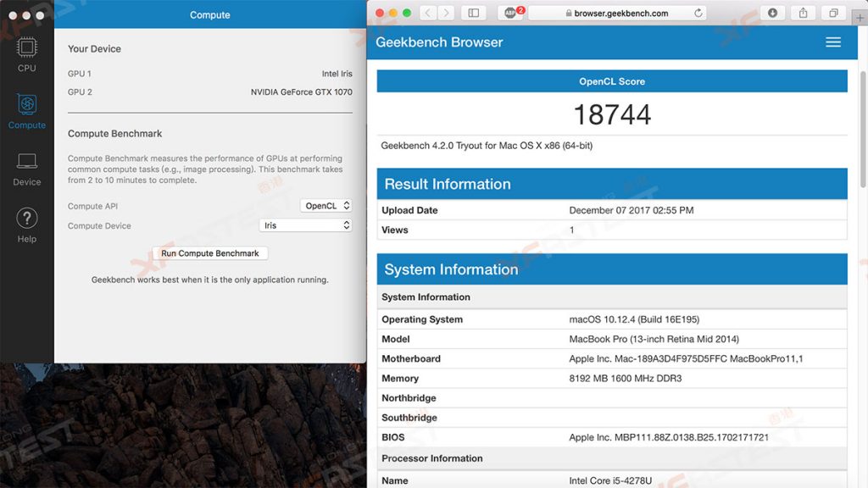The height and width of the screenshot is (488, 868).
Task: Open the Geekbench Browser hamburger menu
Action: [x=833, y=42]
